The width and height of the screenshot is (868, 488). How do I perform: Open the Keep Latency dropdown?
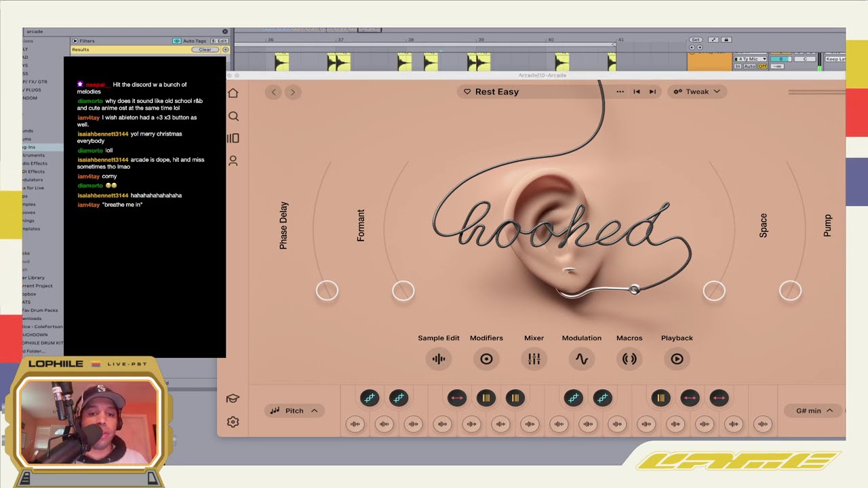tap(835, 59)
